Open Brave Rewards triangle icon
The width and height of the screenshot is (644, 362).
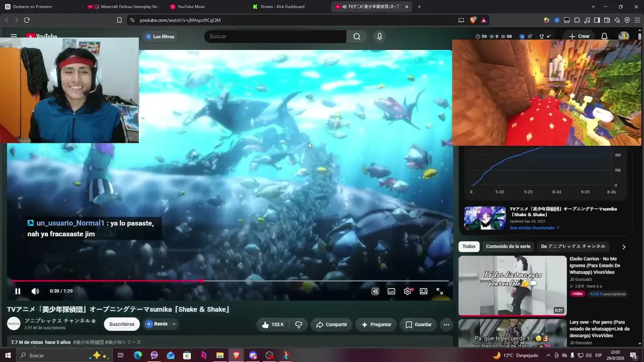coord(484,20)
